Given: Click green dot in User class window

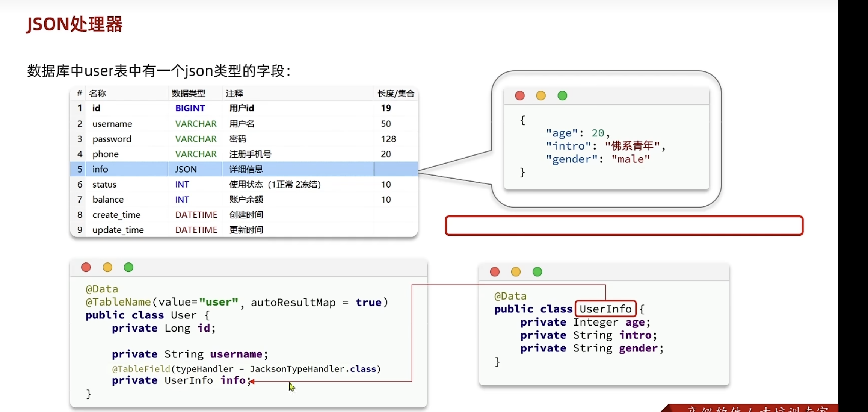Looking at the screenshot, I should (x=128, y=267).
